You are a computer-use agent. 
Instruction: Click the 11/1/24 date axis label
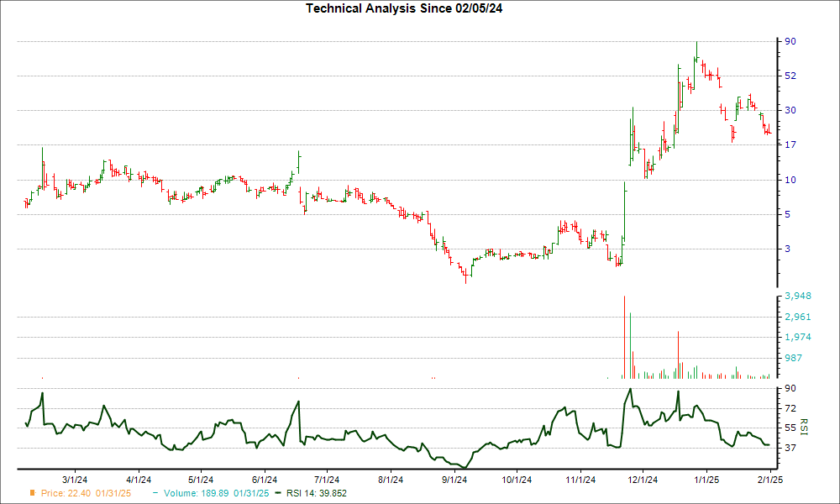580,480
